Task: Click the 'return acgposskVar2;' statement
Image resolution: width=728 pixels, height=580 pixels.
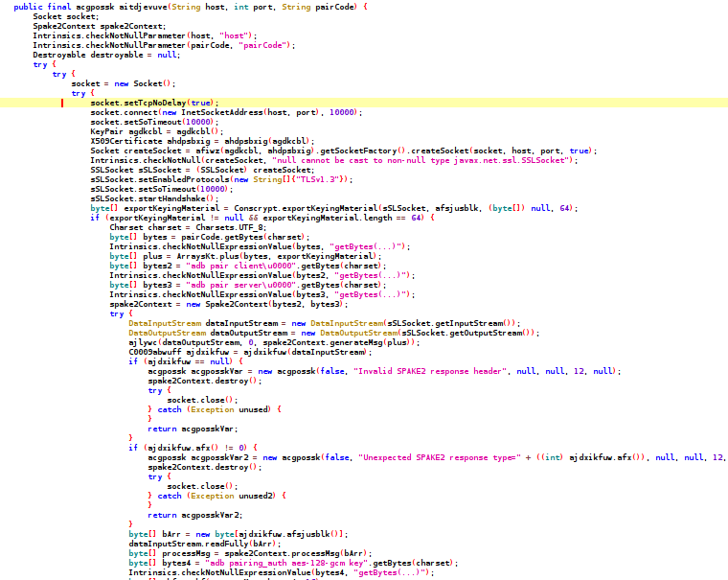Action: pos(195,516)
